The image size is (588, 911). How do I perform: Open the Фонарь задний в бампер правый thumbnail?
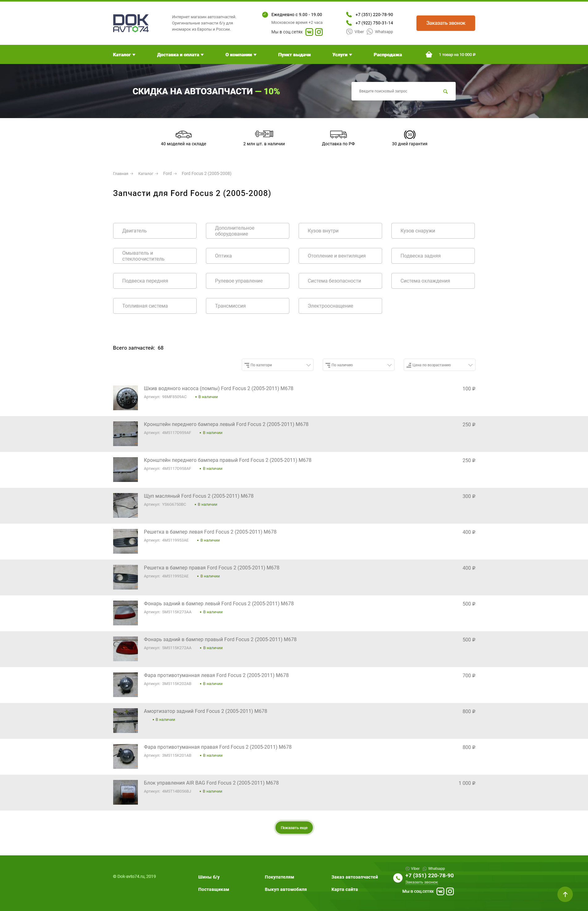pyautogui.click(x=125, y=649)
